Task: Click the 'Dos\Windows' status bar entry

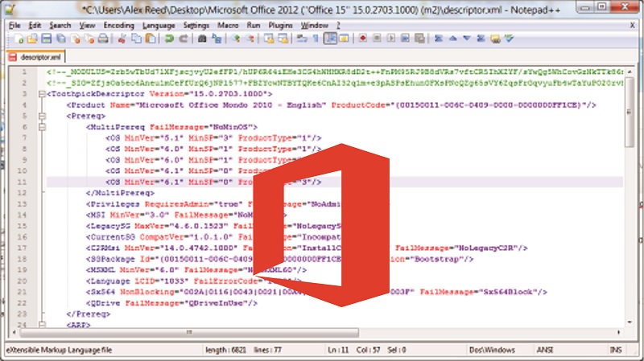Action: [492, 350]
